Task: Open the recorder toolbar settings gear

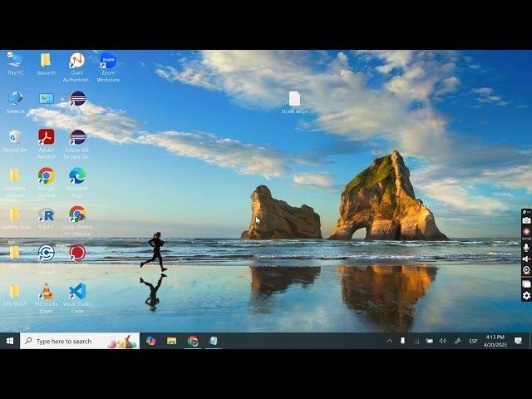Action: 526,296
